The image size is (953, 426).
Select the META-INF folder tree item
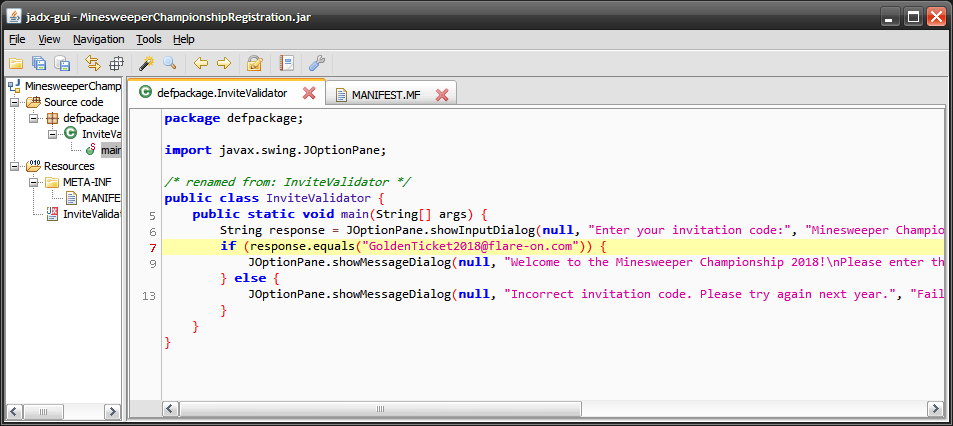click(88, 182)
